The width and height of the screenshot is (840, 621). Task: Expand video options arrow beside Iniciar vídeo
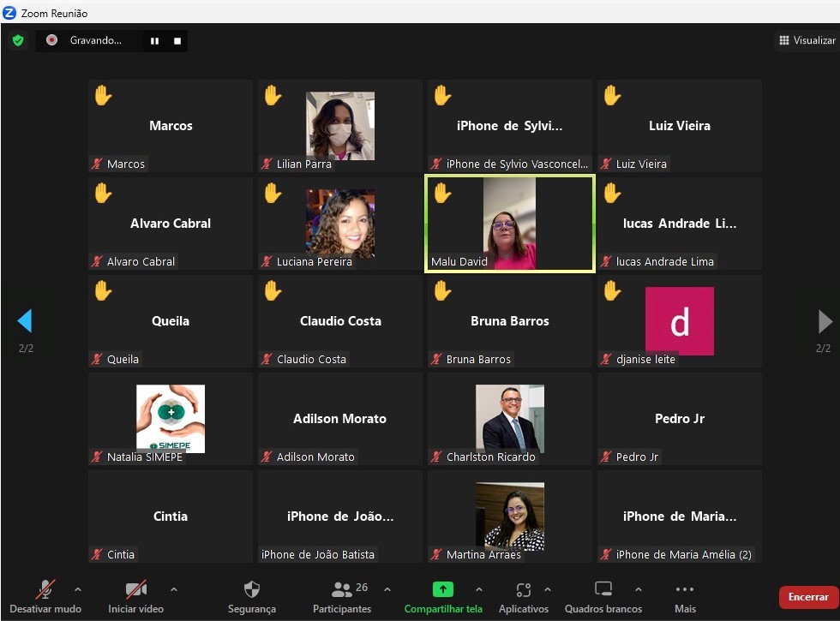coord(174,589)
